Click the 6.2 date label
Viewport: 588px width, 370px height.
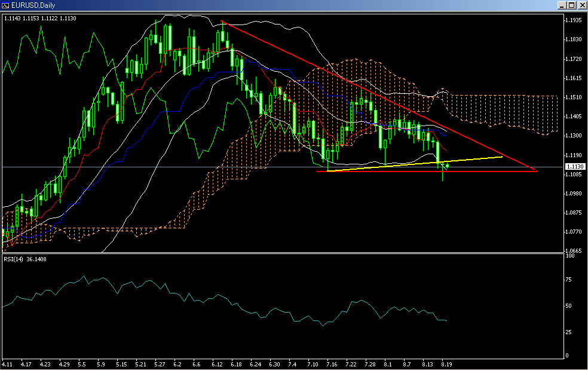pyautogui.click(x=177, y=365)
